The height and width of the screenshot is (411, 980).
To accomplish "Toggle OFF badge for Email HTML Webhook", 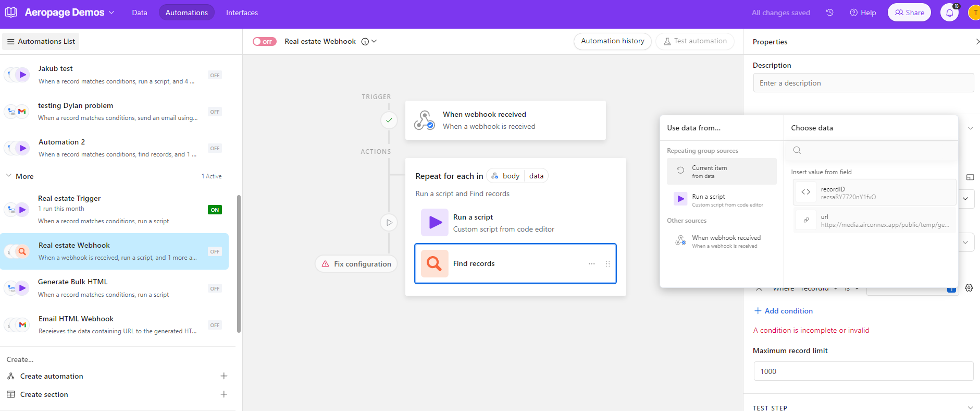I will [215, 325].
